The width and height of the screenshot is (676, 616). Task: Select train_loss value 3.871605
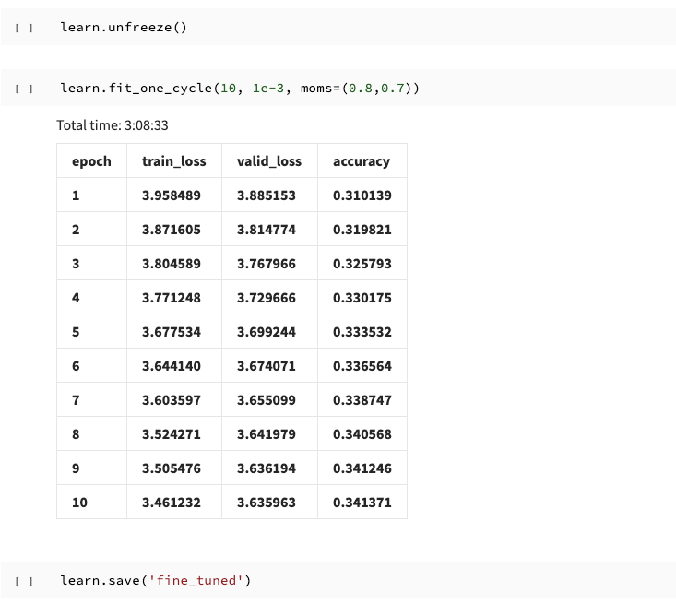tap(172, 230)
